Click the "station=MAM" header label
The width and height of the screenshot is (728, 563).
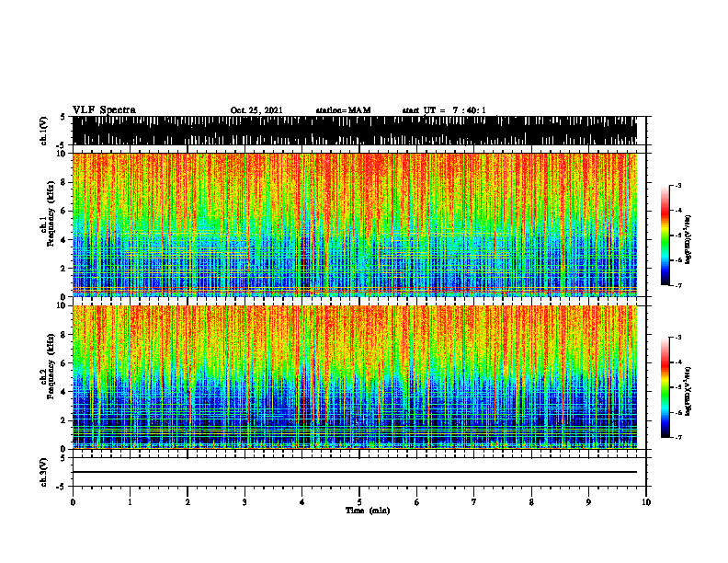343,110
